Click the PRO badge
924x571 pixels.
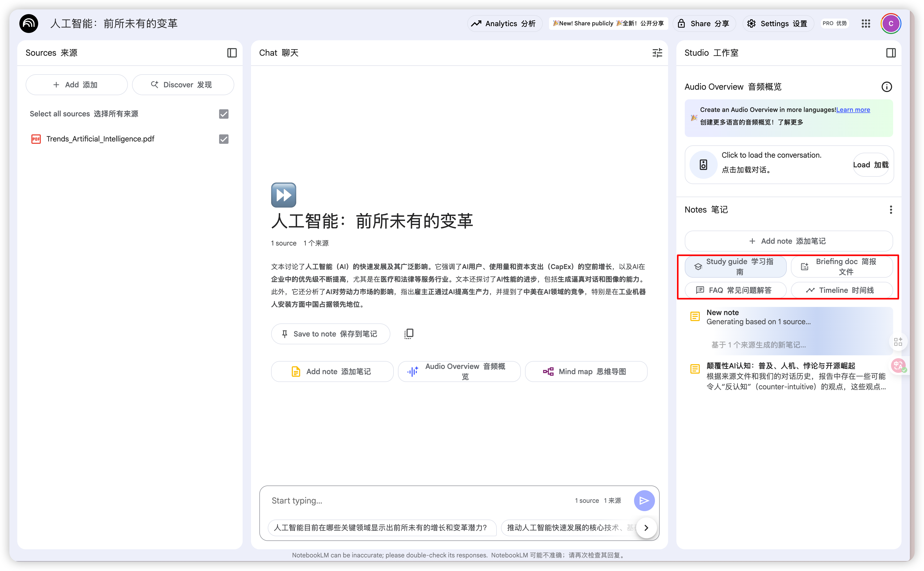click(835, 24)
